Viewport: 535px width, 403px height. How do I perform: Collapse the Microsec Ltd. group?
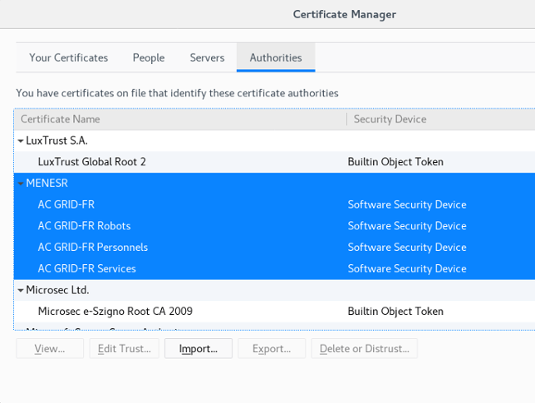pyautogui.click(x=20, y=290)
